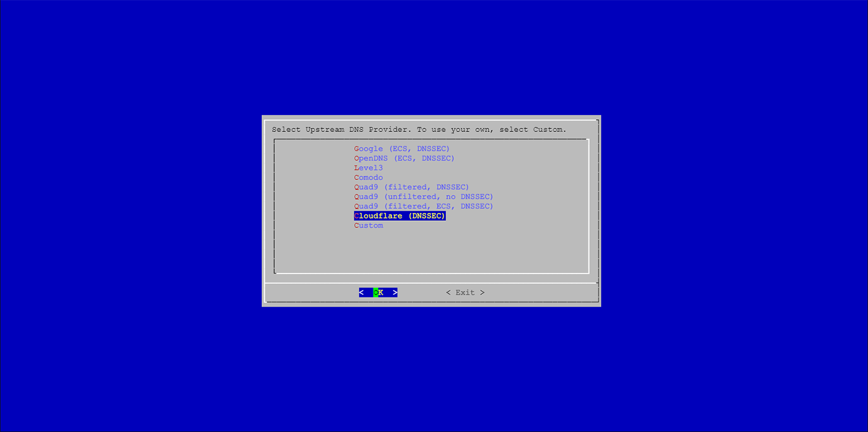The height and width of the screenshot is (432, 868).
Task: Select Quad9 (filtered, DNSSEC) option
Action: pos(411,187)
